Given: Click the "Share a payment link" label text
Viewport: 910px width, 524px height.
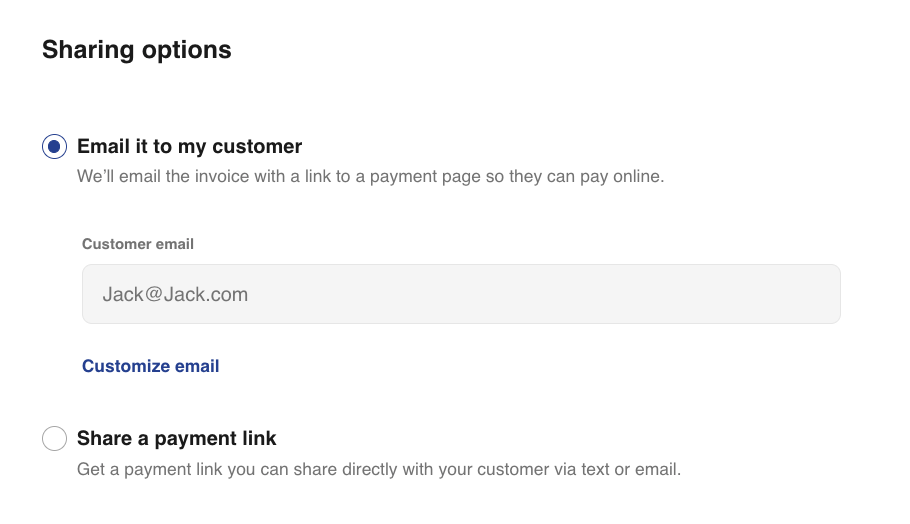Looking at the screenshot, I should [176, 438].
